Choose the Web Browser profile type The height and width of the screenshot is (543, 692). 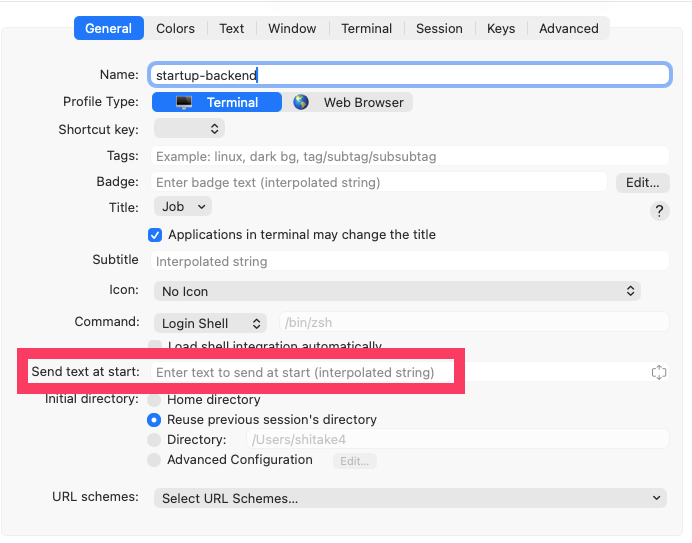point(348,102)
